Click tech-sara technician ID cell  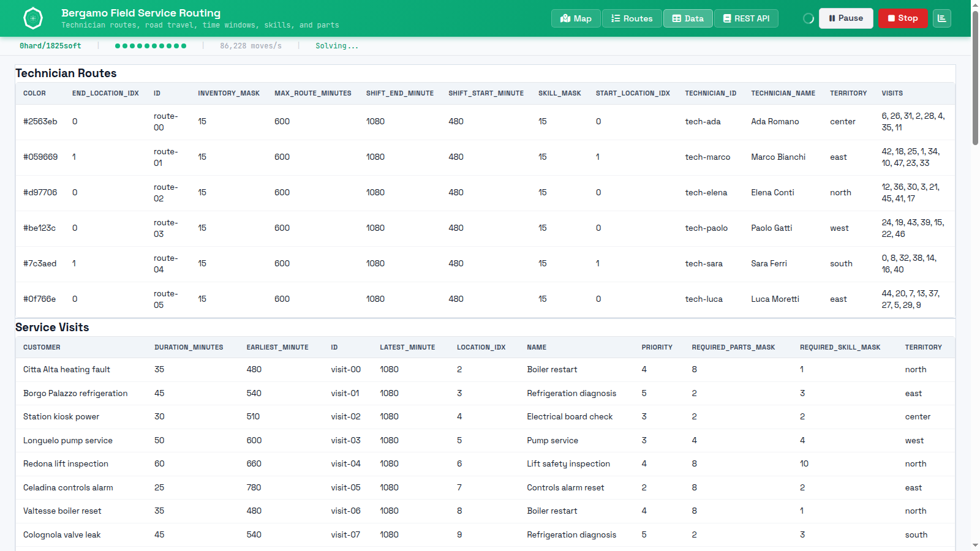[x=704, y=264]
